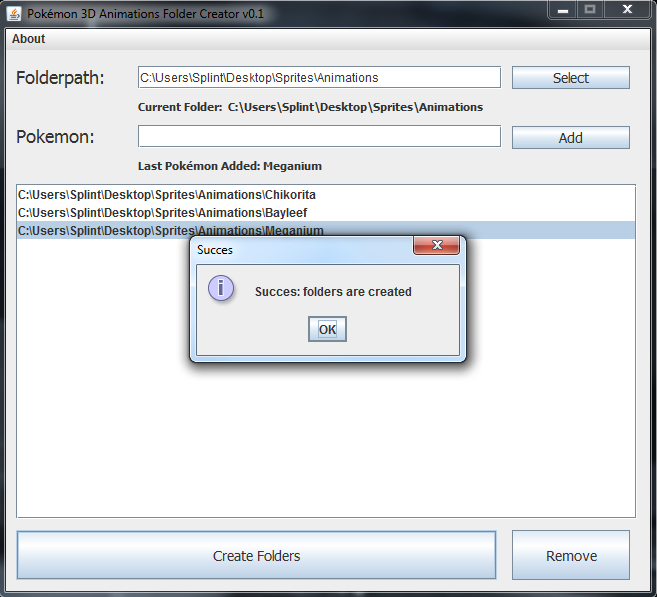This screenshot has width=657, height=597.
Task: Open the About menu
Action: pos(28,39)
